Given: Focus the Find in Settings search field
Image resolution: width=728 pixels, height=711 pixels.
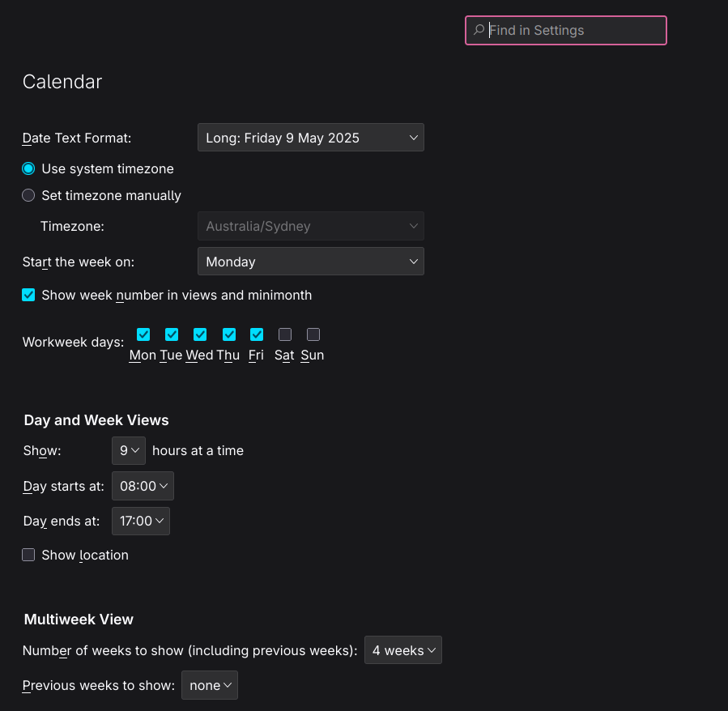Looking at the screenshot, I should [565, 30].
